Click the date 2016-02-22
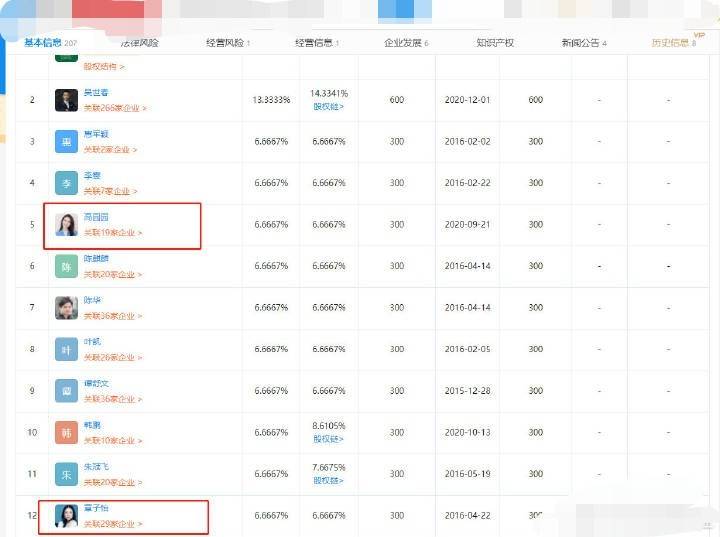The image size is (720, 537). (x=467, y=183)
